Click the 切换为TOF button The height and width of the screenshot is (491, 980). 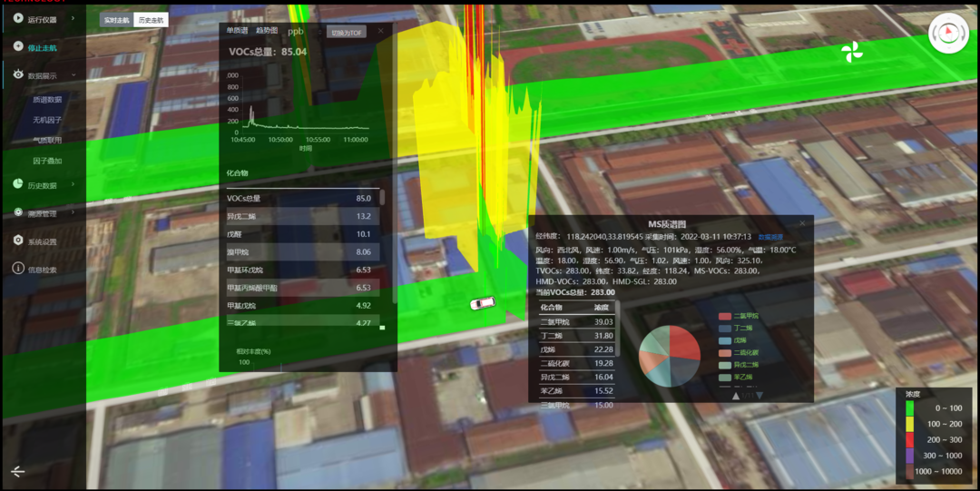[346, 32]
